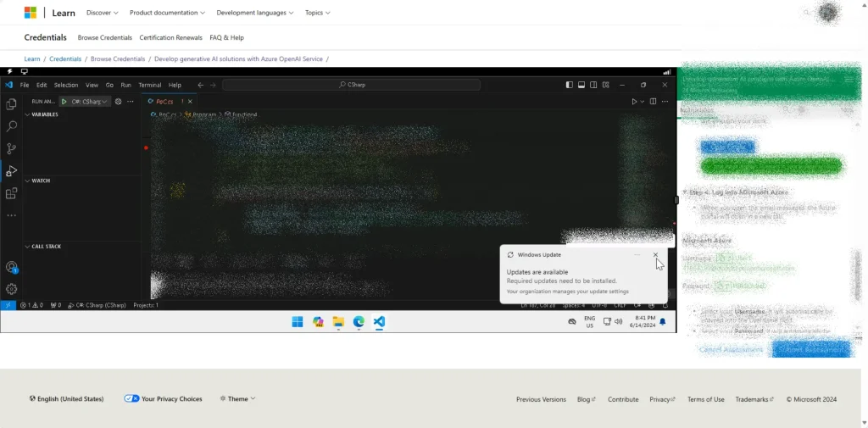Toggle the bottom panel layout icon
The height and width of the screenshot is (428, 868).
point(581,86)
